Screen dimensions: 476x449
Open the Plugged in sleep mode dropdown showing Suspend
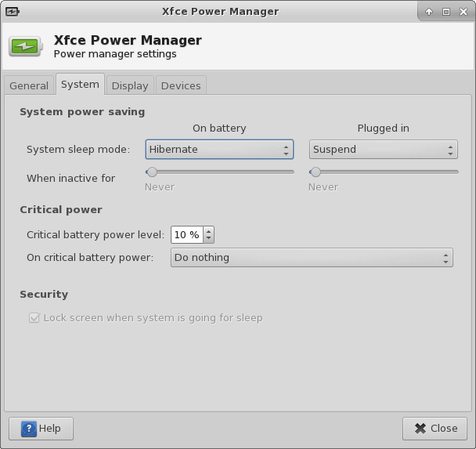click(383, 150)
